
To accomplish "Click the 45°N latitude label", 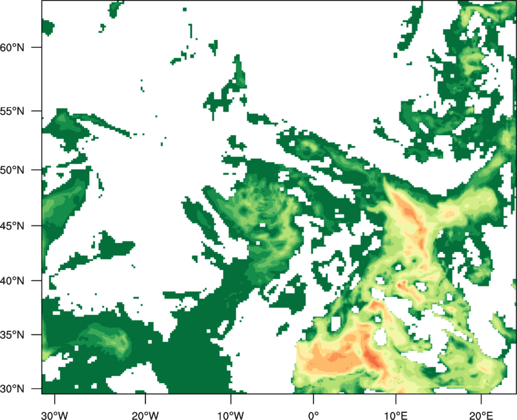I will point(12,226).
